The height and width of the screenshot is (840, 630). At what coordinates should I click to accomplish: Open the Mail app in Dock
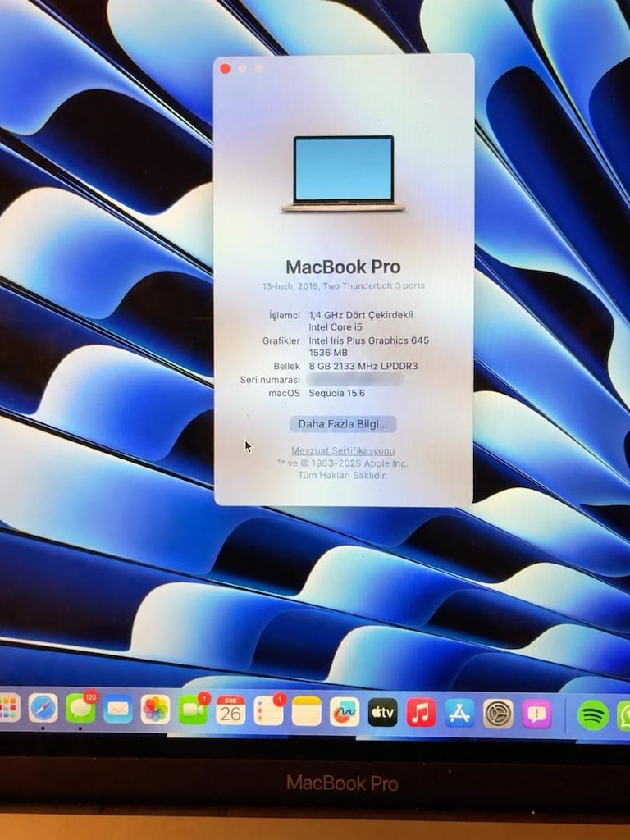tap(118, 709)
